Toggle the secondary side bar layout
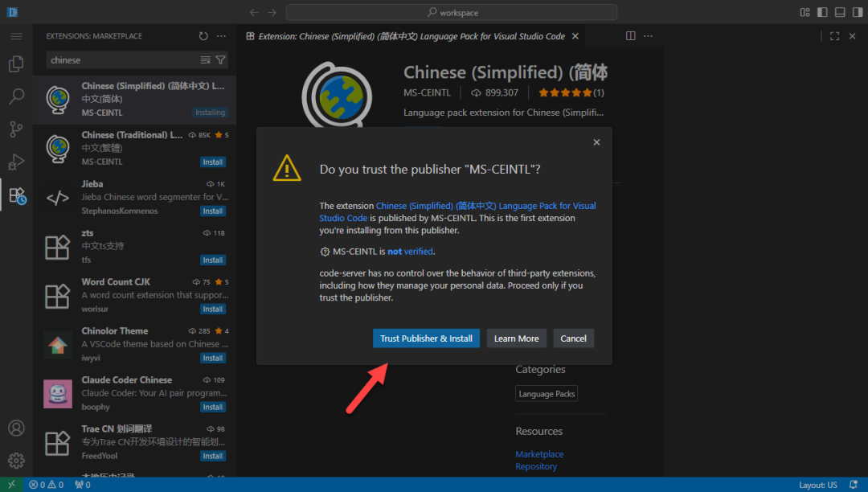Image resolution: width=868 pixels, height=492 pixels. pos(857,12)
